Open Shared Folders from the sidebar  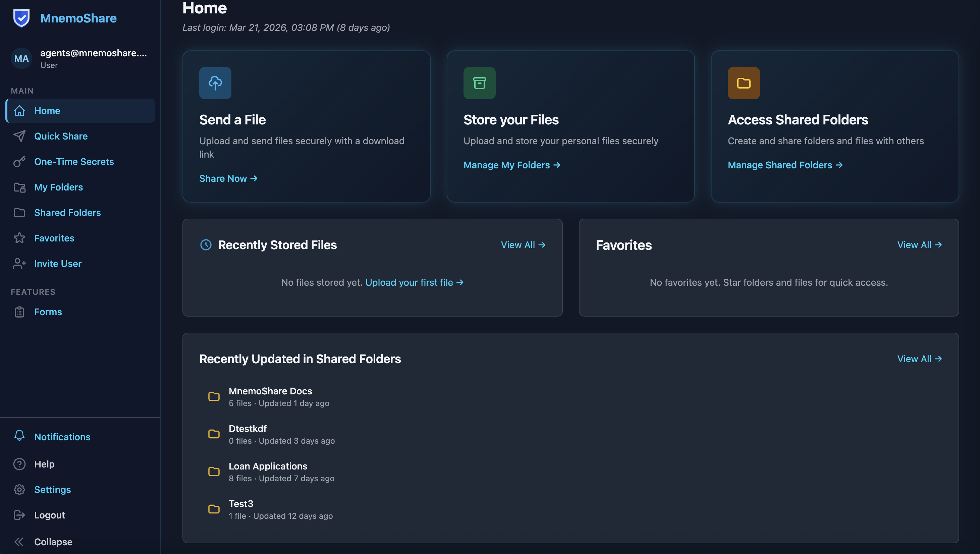click(67, 212)
